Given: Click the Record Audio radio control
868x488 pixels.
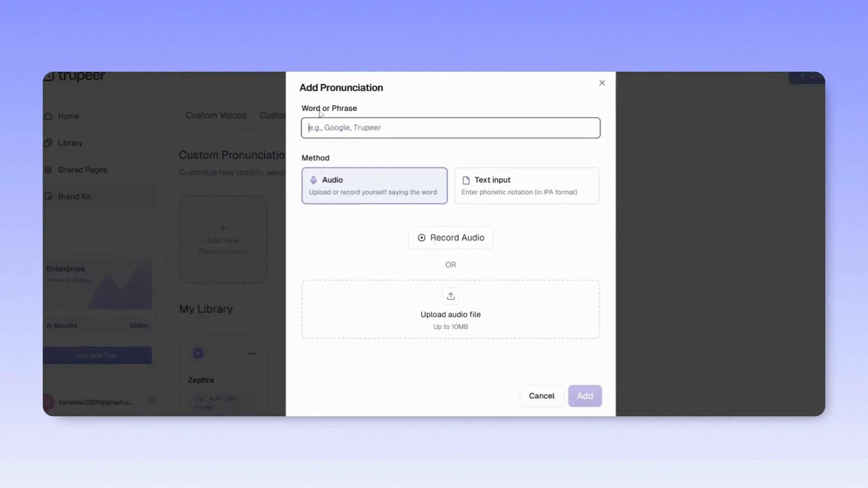Looking at the screenshot, I should pyautogui.click(x=421, y=238).
